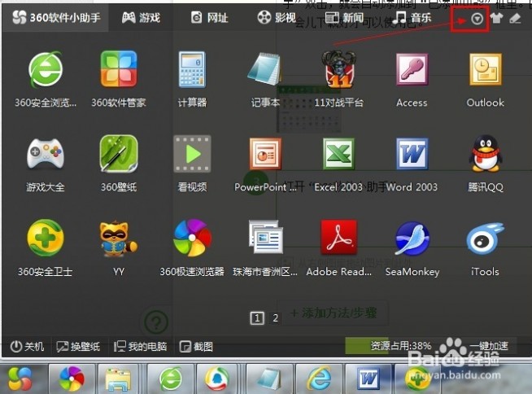The height and width of the screenshot is (394, 532).
Task: Click 360 start orb in taskbar
Action: pos(20,379)
